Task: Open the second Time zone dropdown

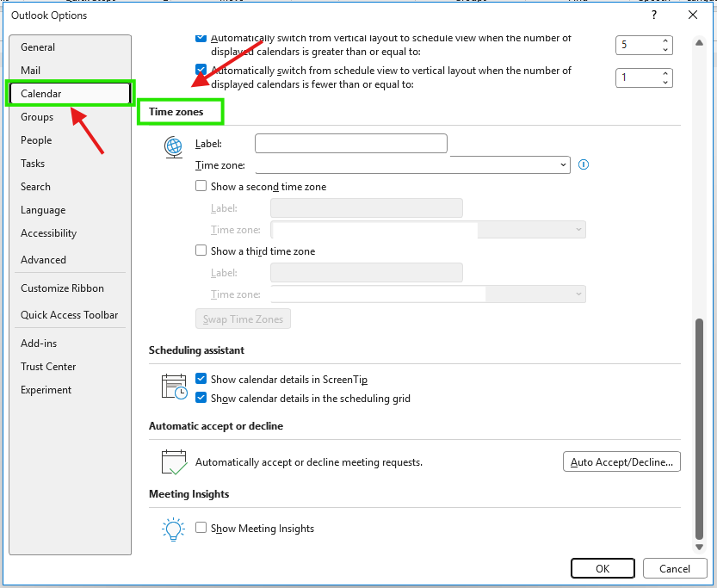Action: pos(428,230)
